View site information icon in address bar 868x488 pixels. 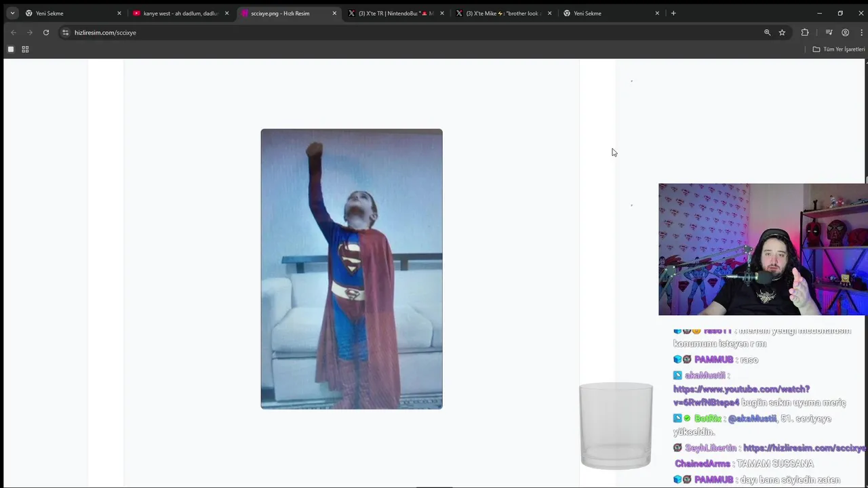point(65,33)
